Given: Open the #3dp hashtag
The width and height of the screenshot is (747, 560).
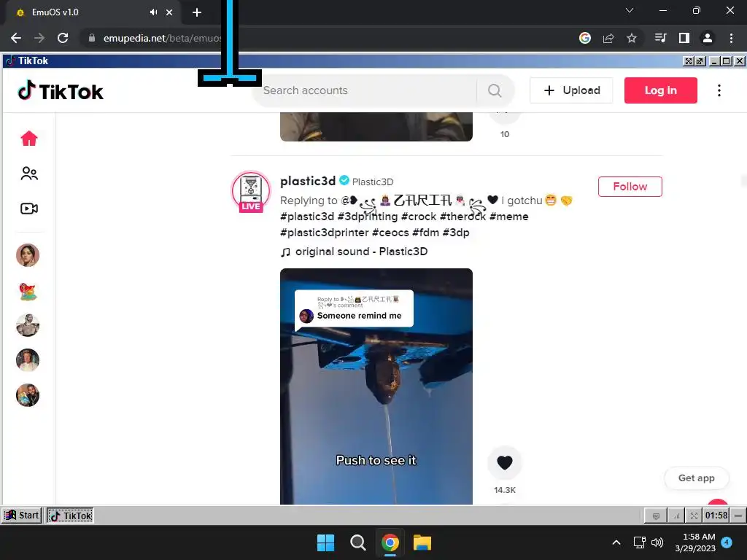Looking at the screenshot, I should point(456,233).
